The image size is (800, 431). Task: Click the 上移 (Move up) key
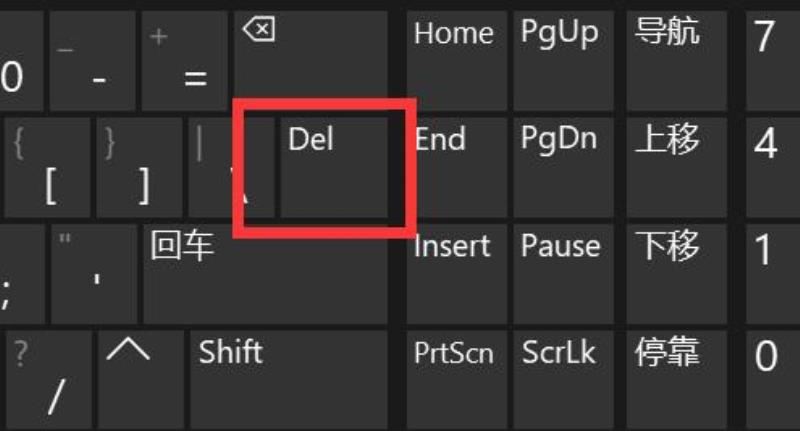click(x=677, y=167)
